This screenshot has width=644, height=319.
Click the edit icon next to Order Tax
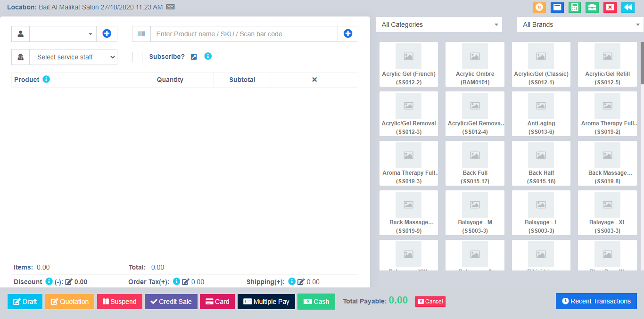tap(186, 282)
